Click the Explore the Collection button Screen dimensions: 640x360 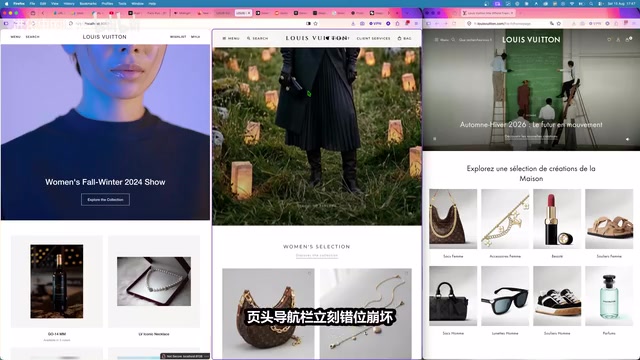point(105,200)
